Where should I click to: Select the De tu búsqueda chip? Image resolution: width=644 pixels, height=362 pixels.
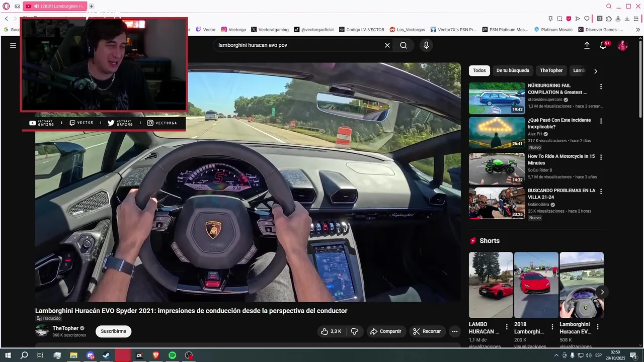tap(513, 71)
